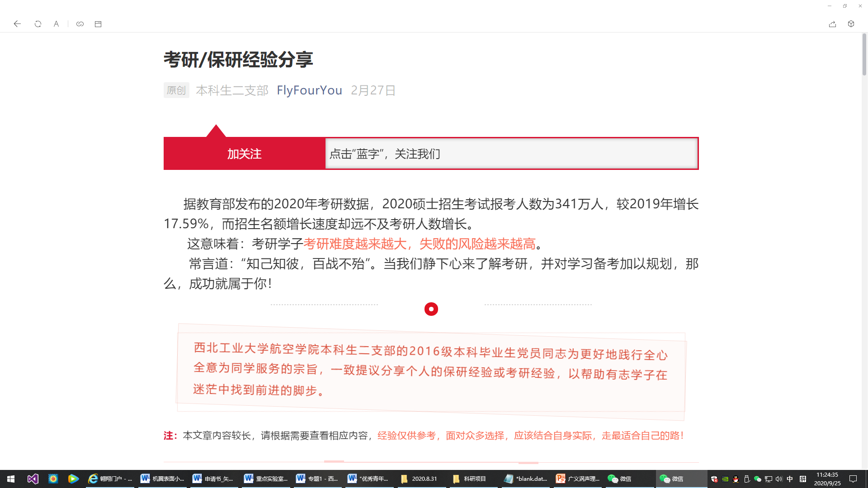This screenshot has height=488, width=868.
Task: Toggle the 中 input method indicator
Action: [x=790, y=479]
